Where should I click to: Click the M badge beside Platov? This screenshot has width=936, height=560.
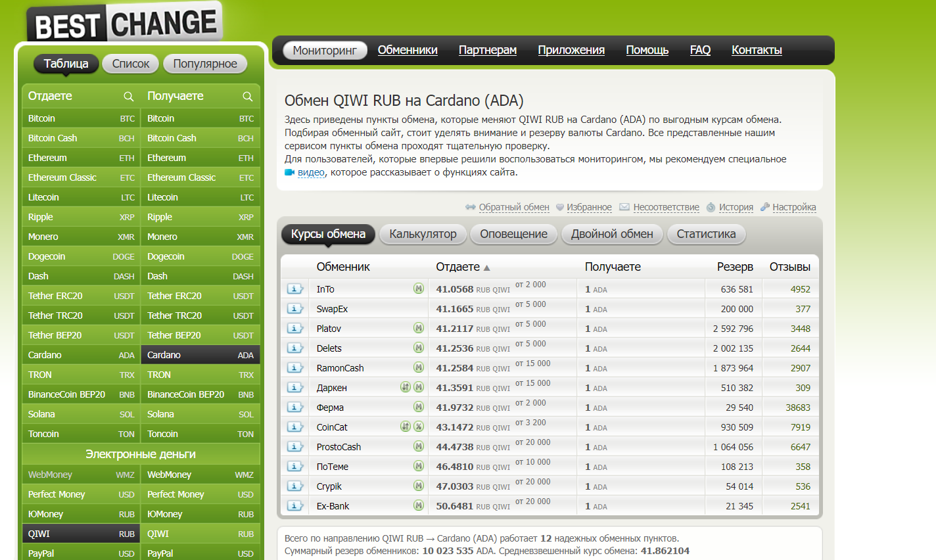(419, 328)
